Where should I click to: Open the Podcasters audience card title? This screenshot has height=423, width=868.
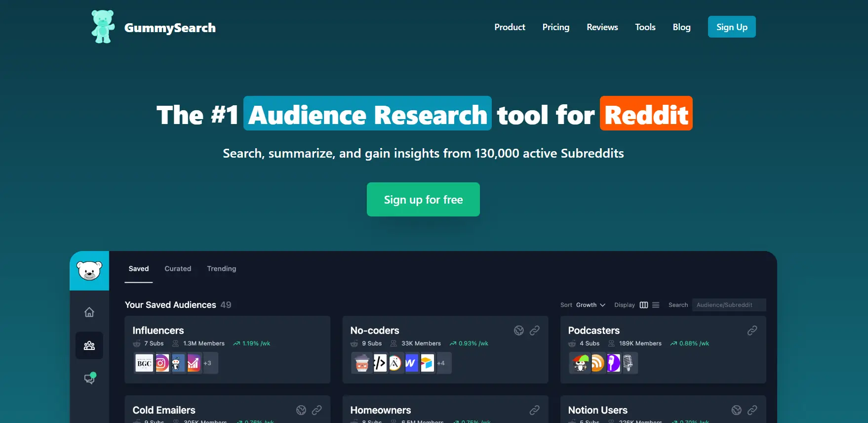(x=593, y=331)
